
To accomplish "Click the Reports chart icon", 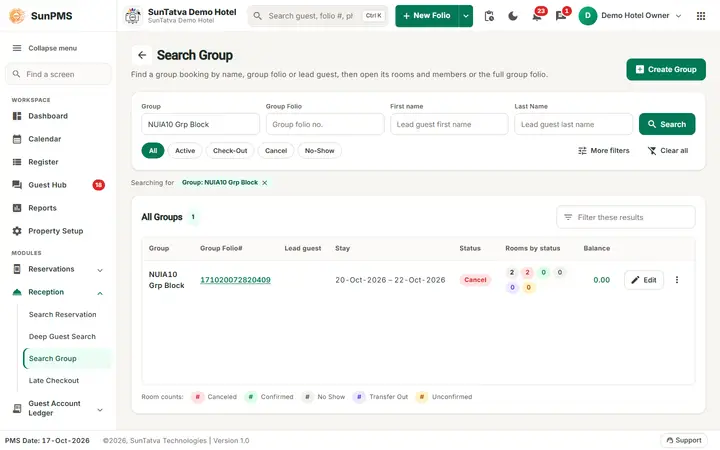I will [17, 208].
